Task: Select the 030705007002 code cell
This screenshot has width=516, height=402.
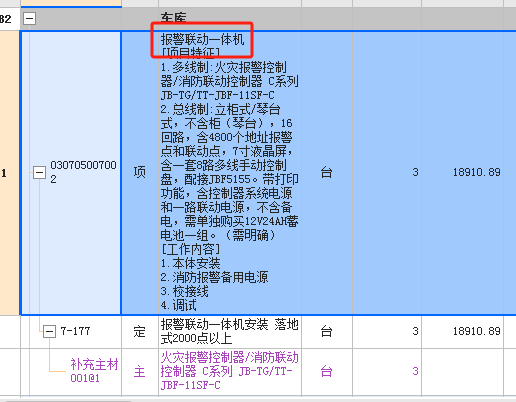Action: [x=71, y=173]
